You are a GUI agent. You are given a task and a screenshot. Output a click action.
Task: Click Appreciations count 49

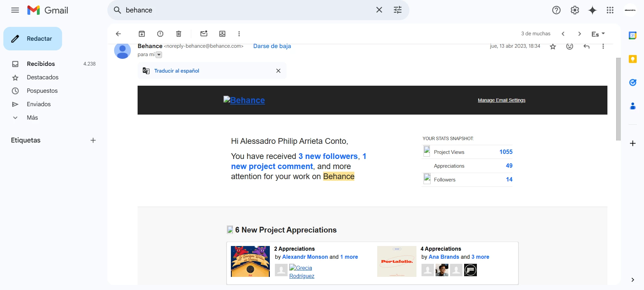point(509,166)
